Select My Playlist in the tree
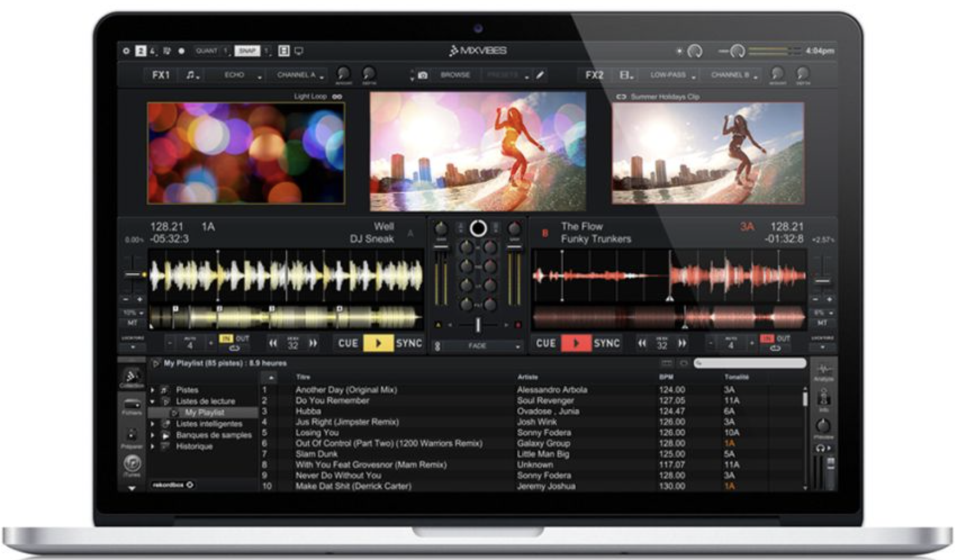This screenshot has height=560, width=957. tap(204, 413)
